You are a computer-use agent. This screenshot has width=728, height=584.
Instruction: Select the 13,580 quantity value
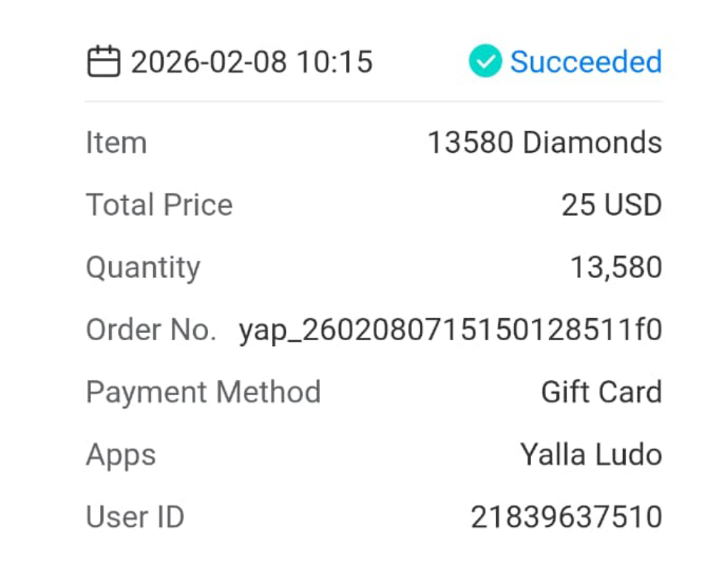615,268
